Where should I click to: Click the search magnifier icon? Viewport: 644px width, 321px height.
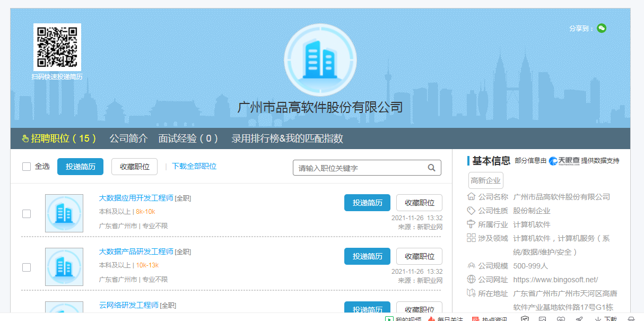[432, 168]
